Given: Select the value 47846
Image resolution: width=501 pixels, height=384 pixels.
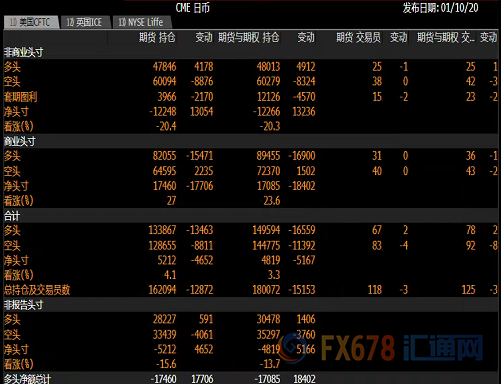Looking at the screenshot, I should (164, 67).
